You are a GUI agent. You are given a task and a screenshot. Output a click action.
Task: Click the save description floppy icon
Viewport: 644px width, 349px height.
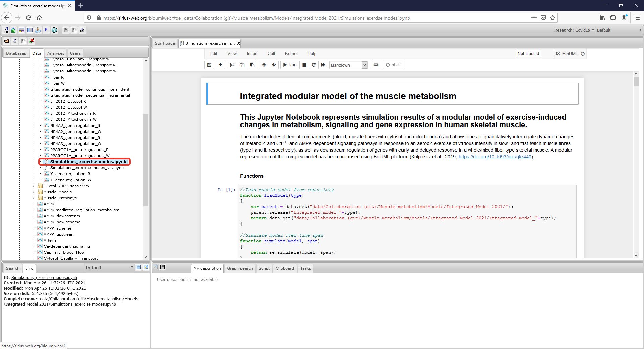tap(163, 267)
